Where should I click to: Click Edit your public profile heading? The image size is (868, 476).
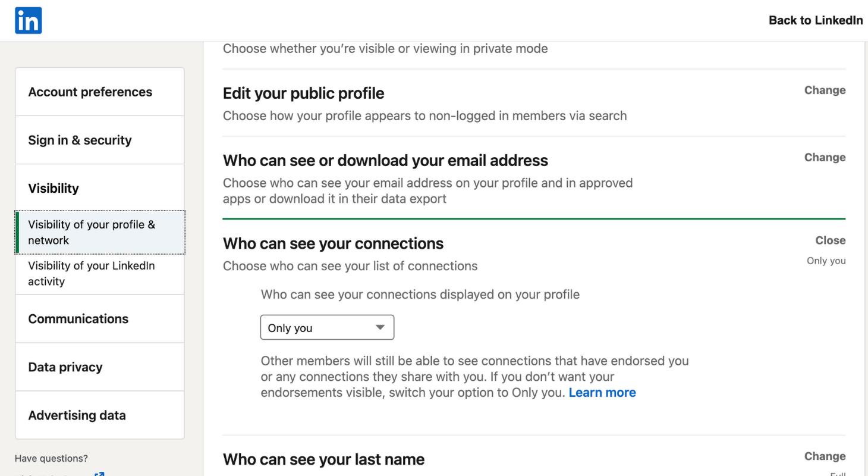pyautogui.click(x=303, y=93)
